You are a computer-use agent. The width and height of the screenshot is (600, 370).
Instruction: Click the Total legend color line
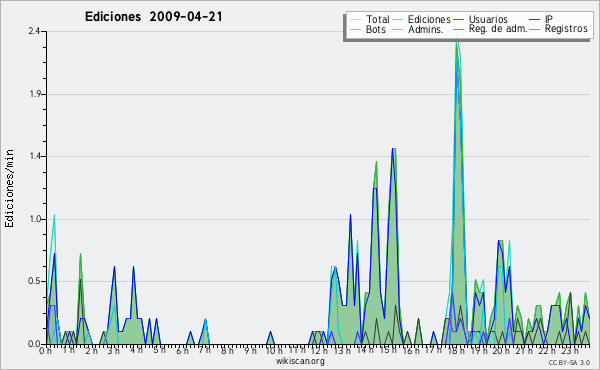355,20
